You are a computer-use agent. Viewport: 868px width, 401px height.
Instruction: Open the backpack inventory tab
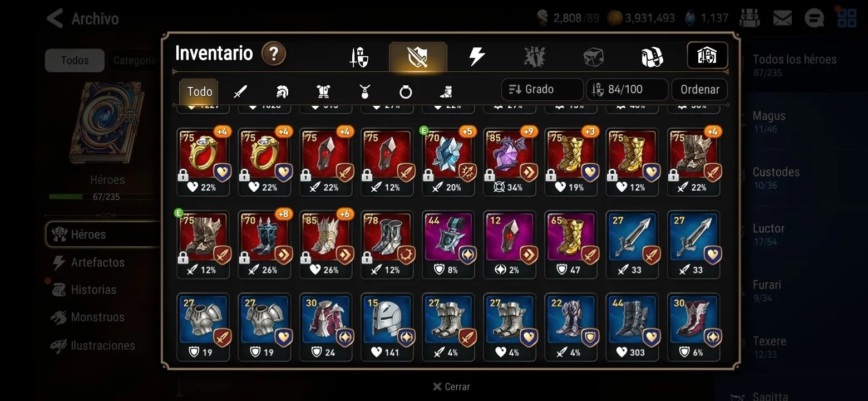coord(652,56)
